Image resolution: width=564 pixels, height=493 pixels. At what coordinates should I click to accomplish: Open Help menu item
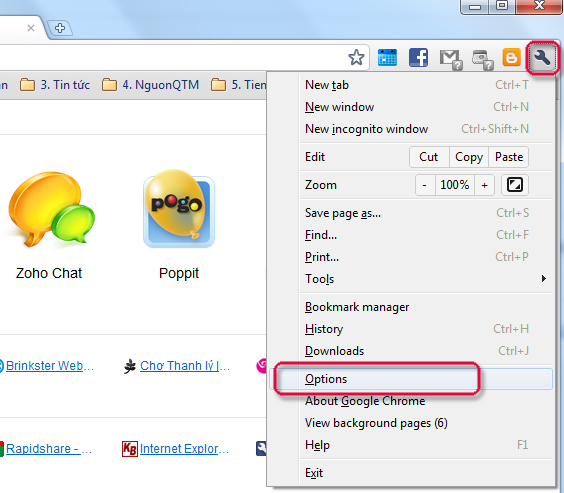[411, 445]
